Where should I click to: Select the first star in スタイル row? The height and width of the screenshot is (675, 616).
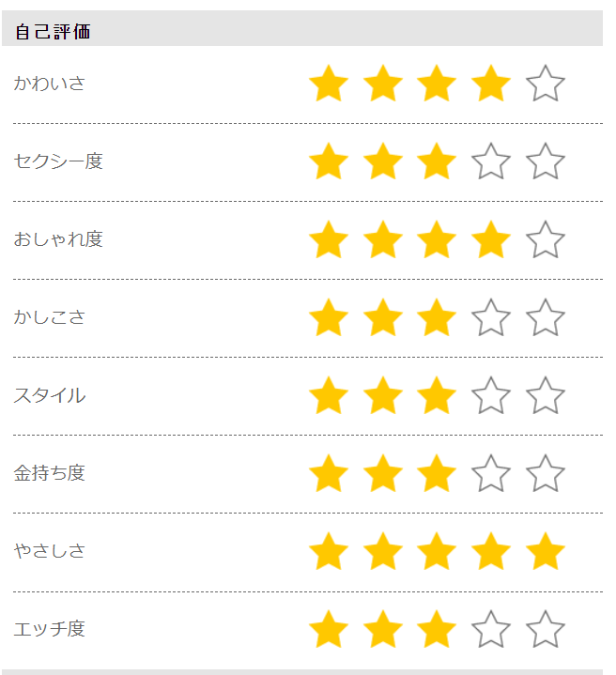click(329, 396)
